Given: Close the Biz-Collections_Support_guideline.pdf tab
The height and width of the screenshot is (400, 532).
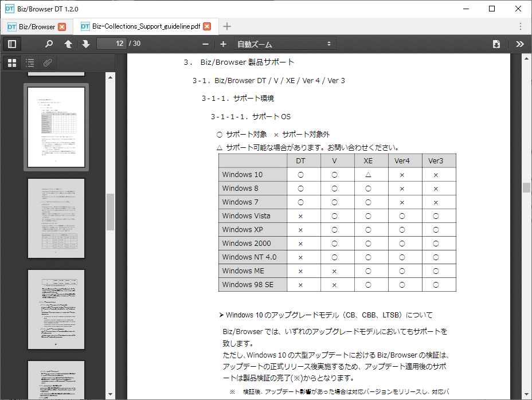Looking at the screenshot, I should (x=207, y=26).
